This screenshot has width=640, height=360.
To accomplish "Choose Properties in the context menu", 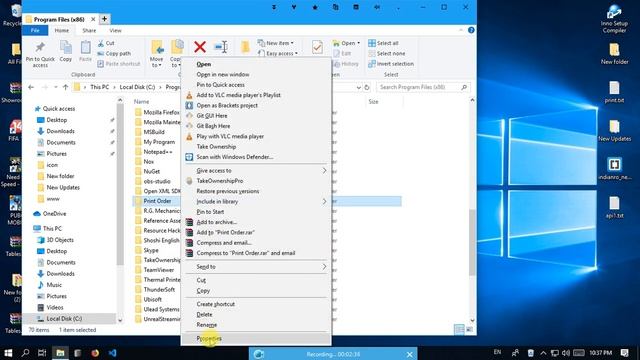I will point(256,338).
